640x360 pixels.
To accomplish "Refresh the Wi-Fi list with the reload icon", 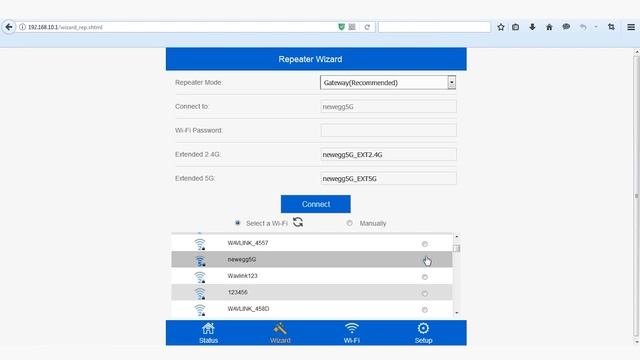I will 298,222.
